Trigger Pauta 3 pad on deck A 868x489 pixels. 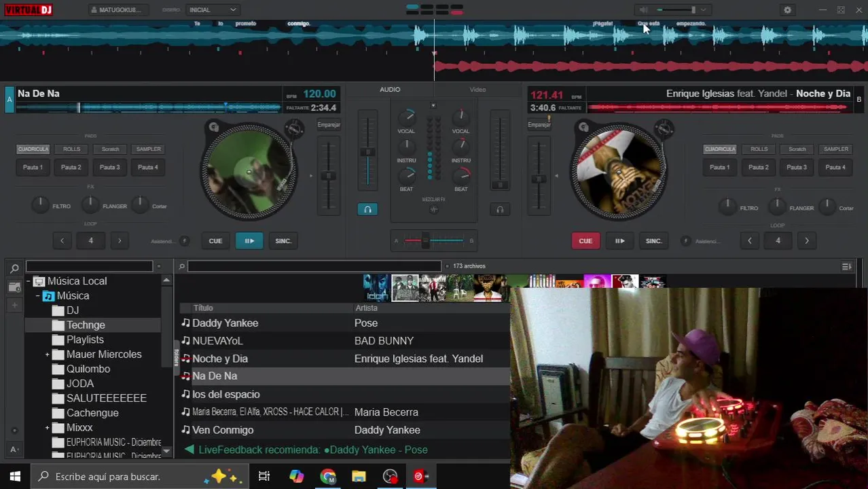pos(110,167)
